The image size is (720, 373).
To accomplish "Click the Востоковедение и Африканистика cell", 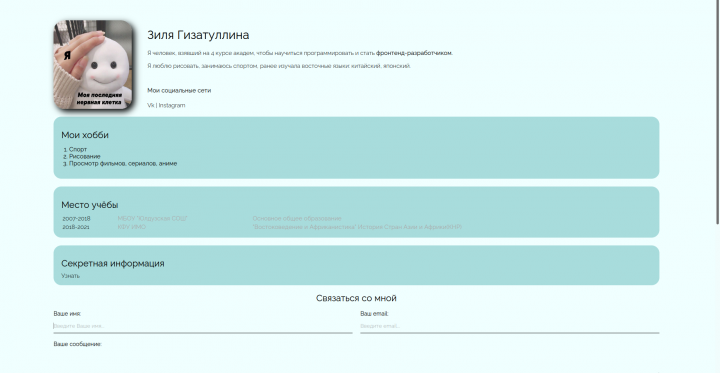I will tap(357, 227).
